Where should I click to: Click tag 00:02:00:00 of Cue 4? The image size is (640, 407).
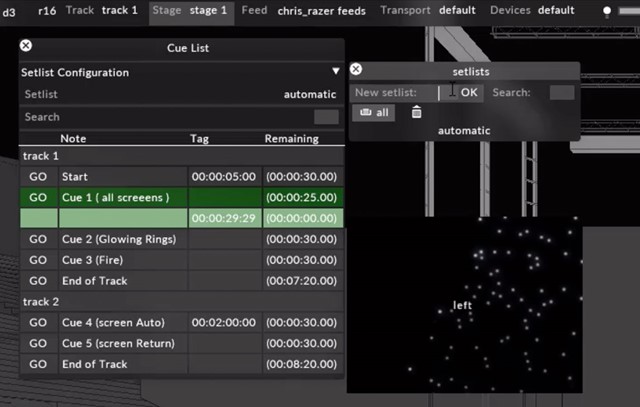coord(224,322)
